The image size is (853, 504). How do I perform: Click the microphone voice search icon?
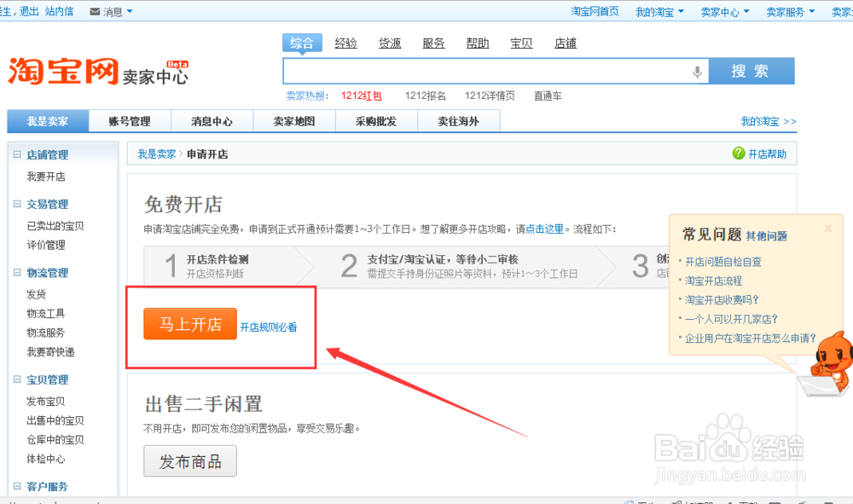pos(697,72)
